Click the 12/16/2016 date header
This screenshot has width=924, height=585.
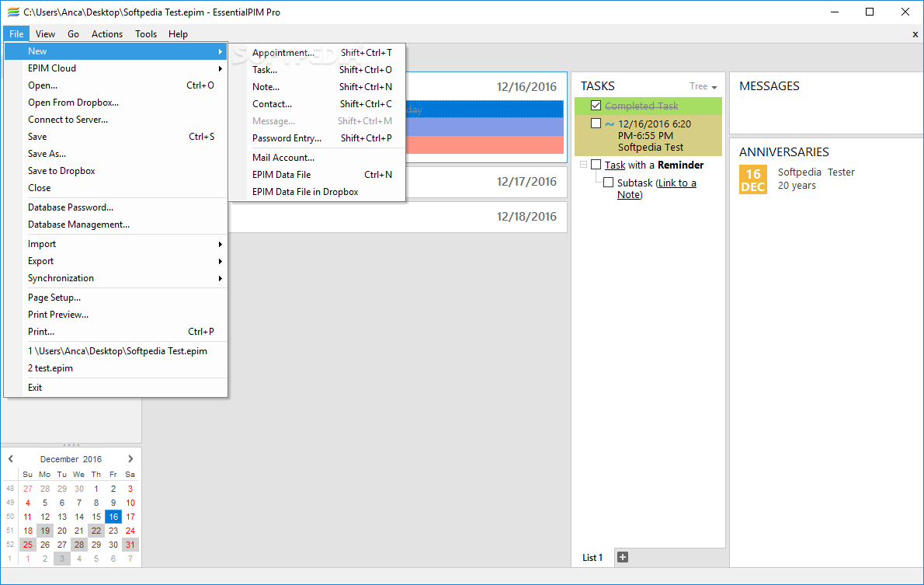[x=526, y=87]
